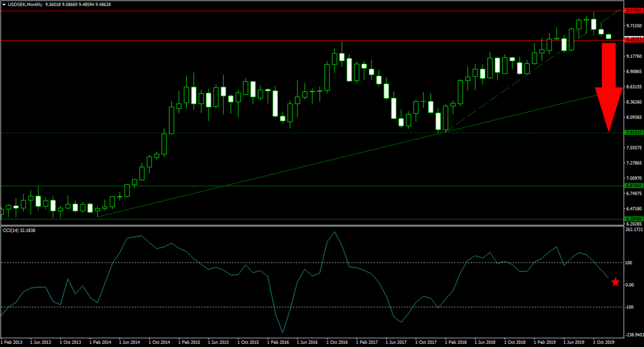Click the 100 level on CCI scale
This screenshot has height=347, width=644.
pyautogui.click(x=629, y=262)
